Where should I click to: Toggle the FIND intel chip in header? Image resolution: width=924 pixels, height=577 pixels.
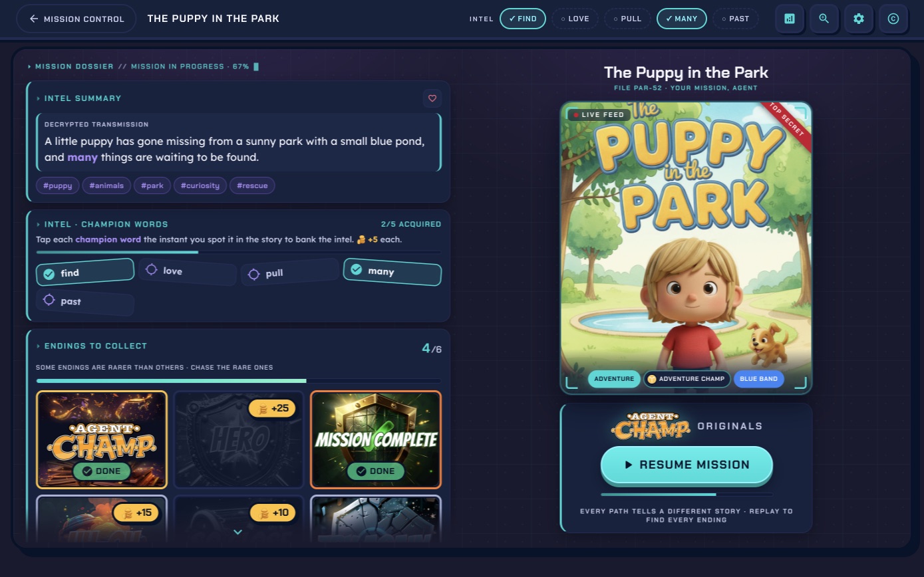click(x=523, y=19)
